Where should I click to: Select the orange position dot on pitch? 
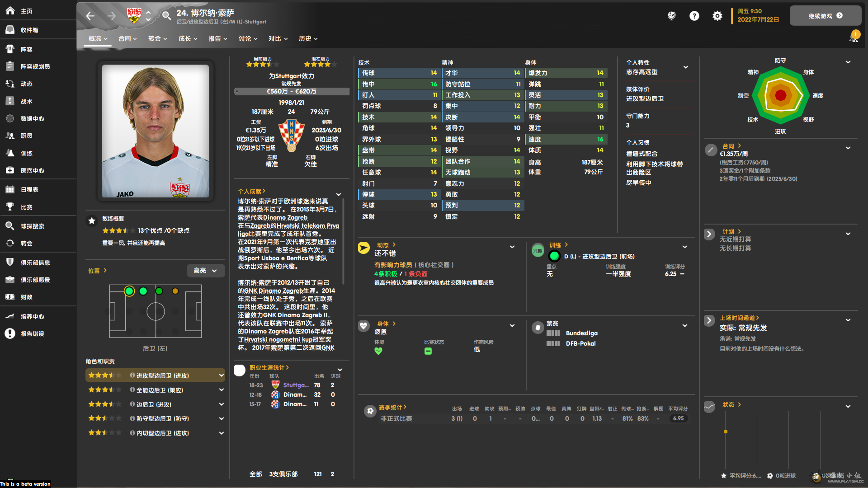(x=175, y=291)
